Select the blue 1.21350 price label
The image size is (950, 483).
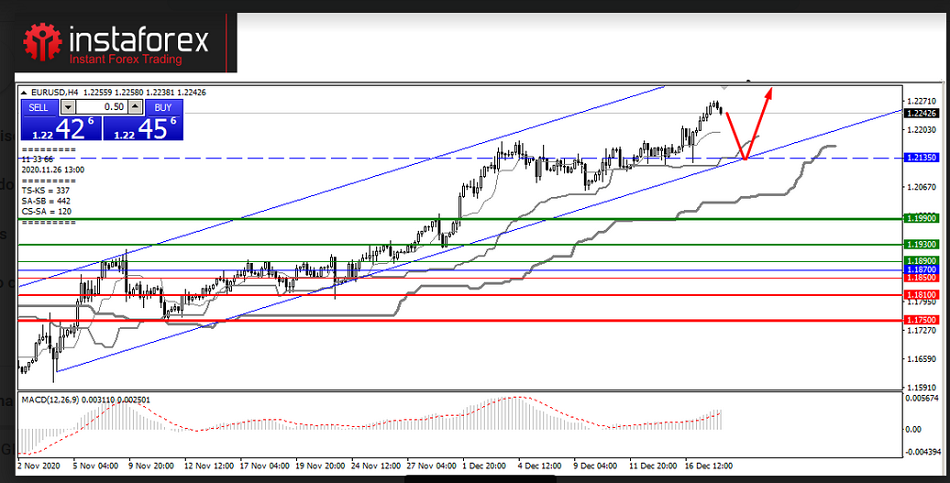[x=921, y=158]
